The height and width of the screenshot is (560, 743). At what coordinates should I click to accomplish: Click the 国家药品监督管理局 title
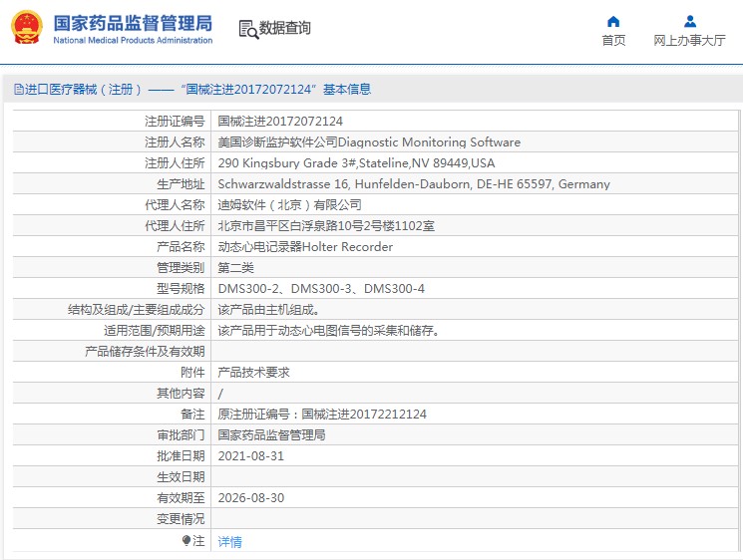(x=133, y=23)
